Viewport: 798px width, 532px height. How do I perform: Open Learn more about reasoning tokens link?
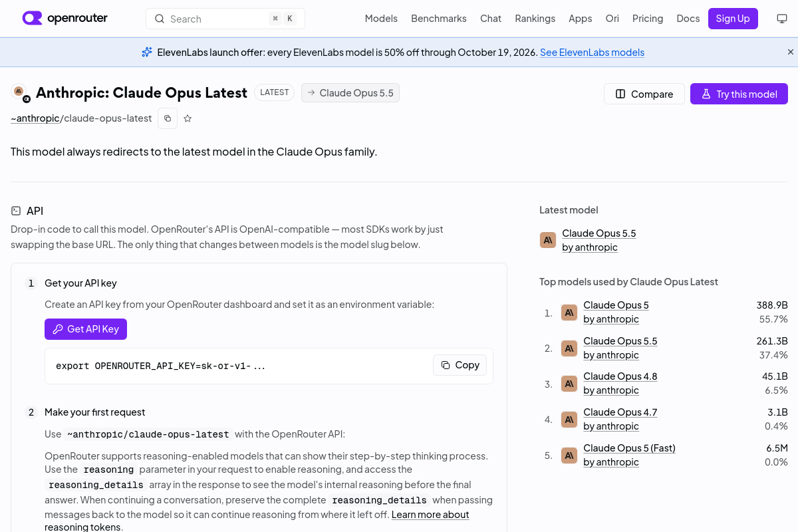(430, 515)
